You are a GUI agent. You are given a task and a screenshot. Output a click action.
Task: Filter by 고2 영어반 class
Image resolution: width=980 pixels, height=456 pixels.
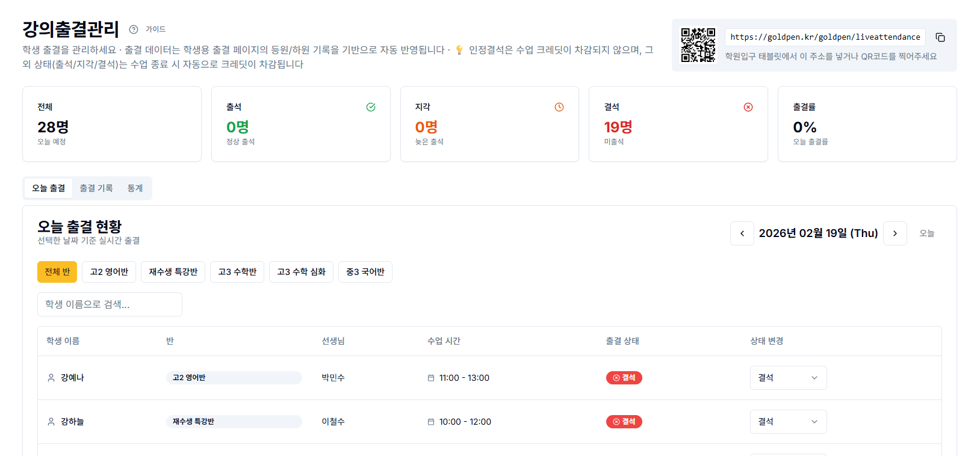(x=109, y=272)
